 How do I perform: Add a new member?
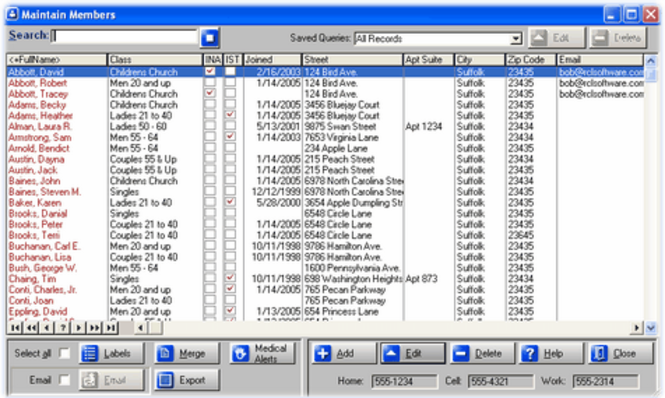pos(344,353)
